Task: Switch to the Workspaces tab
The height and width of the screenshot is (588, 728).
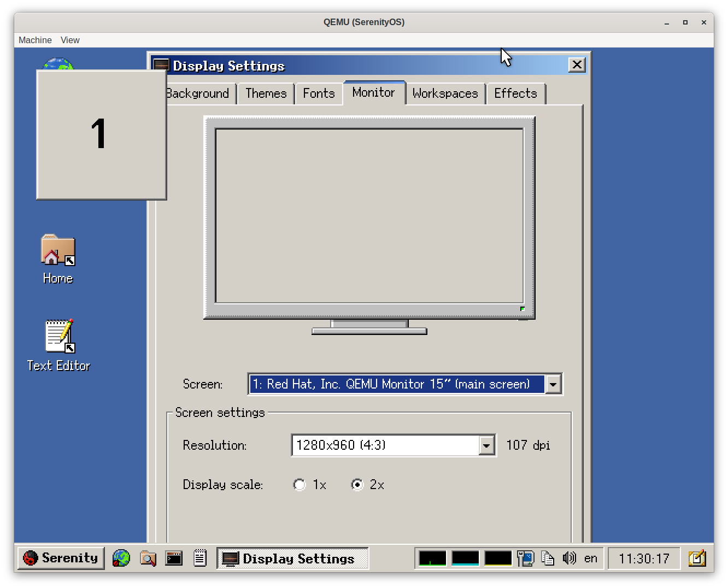Action: (x=445, y=93)
